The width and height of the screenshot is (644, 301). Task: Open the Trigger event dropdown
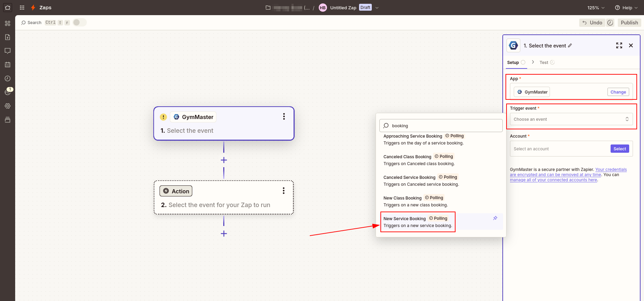(571, 119)
